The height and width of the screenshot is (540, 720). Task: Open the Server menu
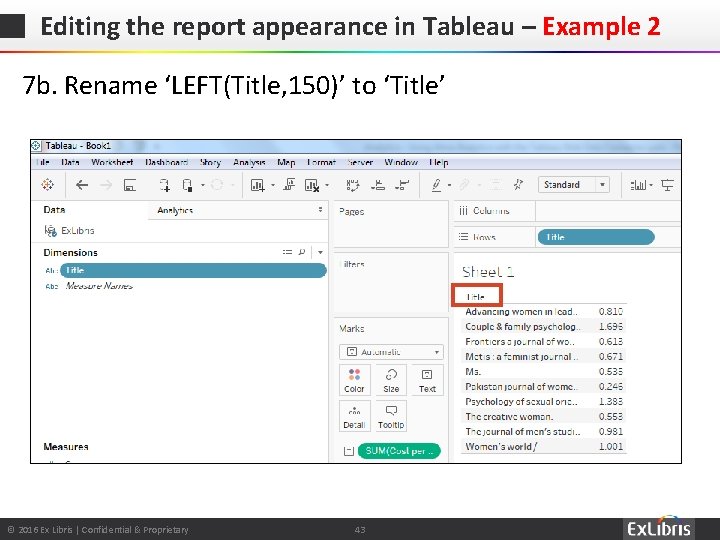(x=360, y=162)
